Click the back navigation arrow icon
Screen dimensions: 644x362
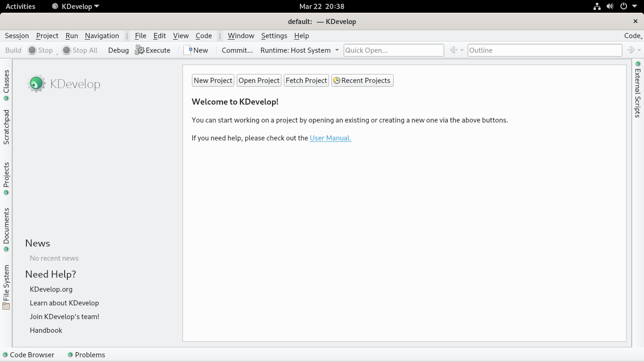(x=454, y=50)
